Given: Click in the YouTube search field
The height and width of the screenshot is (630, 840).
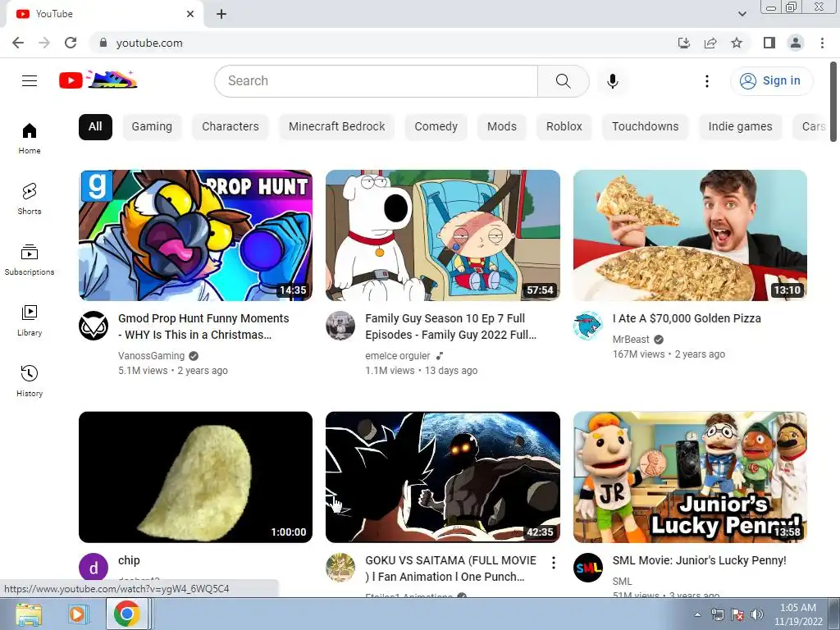Looking at the screenshot, I should coord(376,81).
